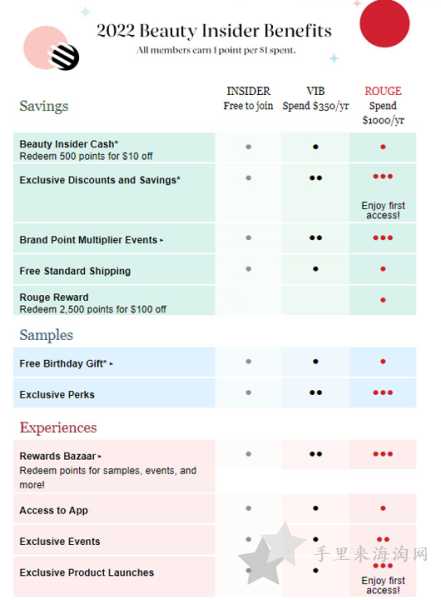441x600 pixels.
Task: Click Rouge triple dots for Brand Point Multiplier
Action: pyautogui.click(x=382, y=238)
